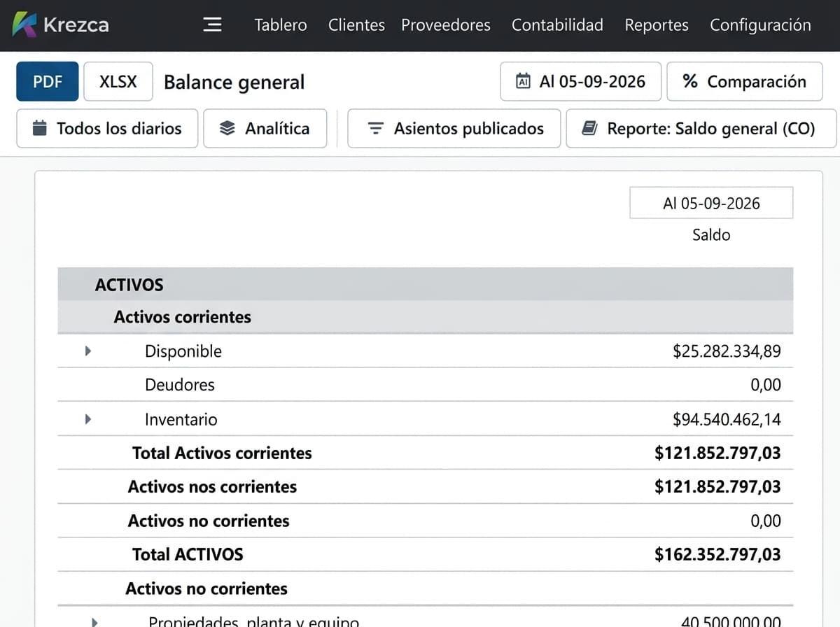Open the hamburger menu icon
Image resolution: width=840 pixels, height=627 pixels.
pyautogui.click(x=212, y=24)
